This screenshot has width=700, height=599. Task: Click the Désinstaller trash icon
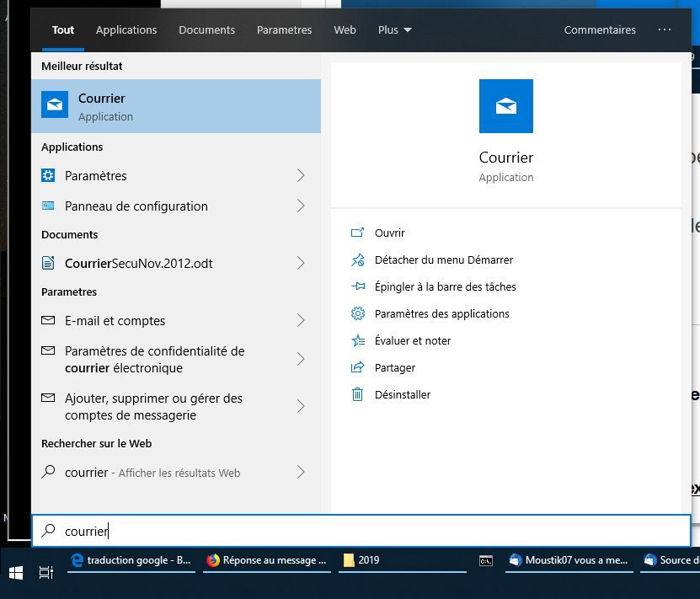358,394
